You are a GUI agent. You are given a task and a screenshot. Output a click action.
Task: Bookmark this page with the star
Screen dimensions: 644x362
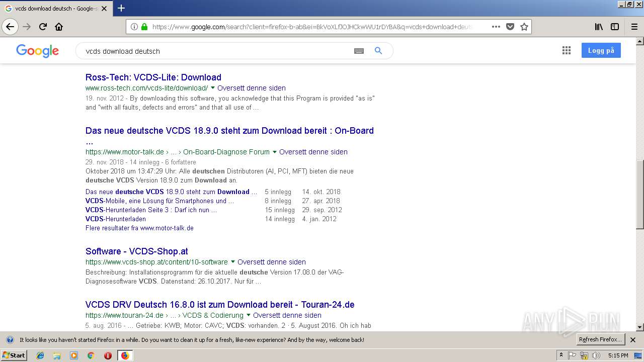coord(524,27)
